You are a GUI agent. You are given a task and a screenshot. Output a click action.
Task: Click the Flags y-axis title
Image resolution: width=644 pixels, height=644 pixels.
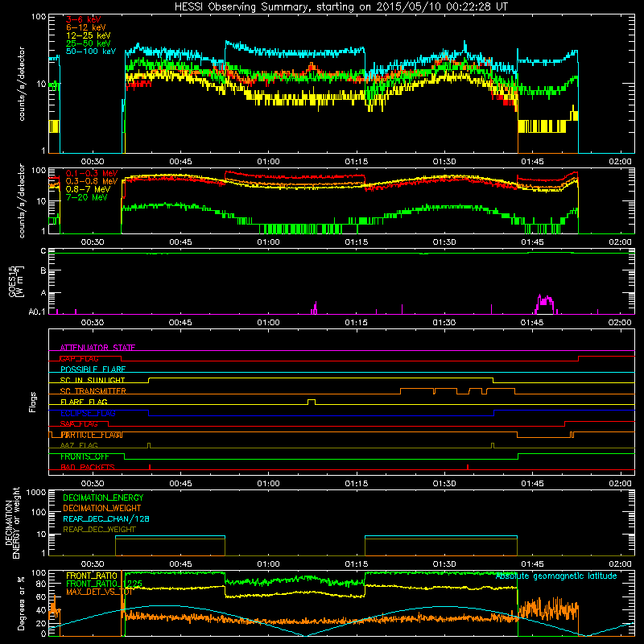pos(33,402)
